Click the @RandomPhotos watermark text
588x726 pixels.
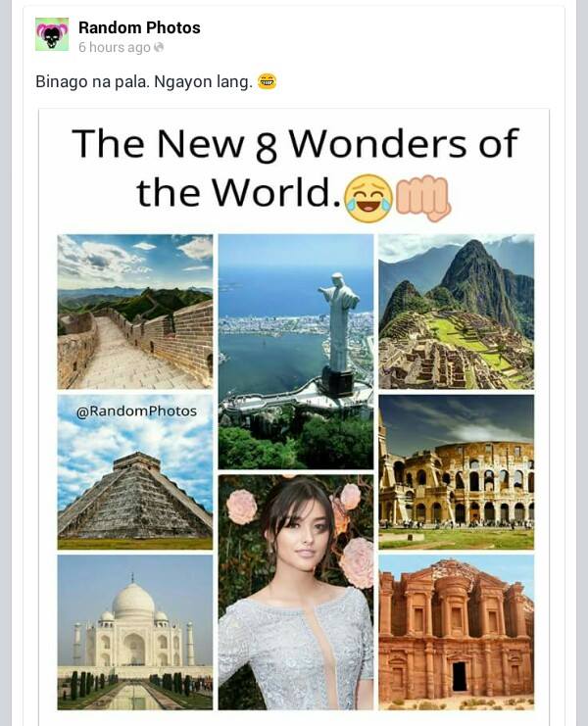pos(136,411)
